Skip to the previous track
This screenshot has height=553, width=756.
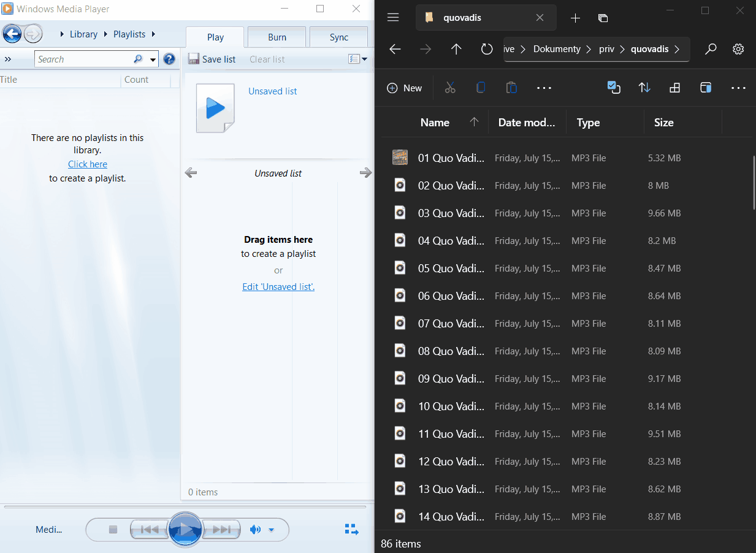coord(148,529)
